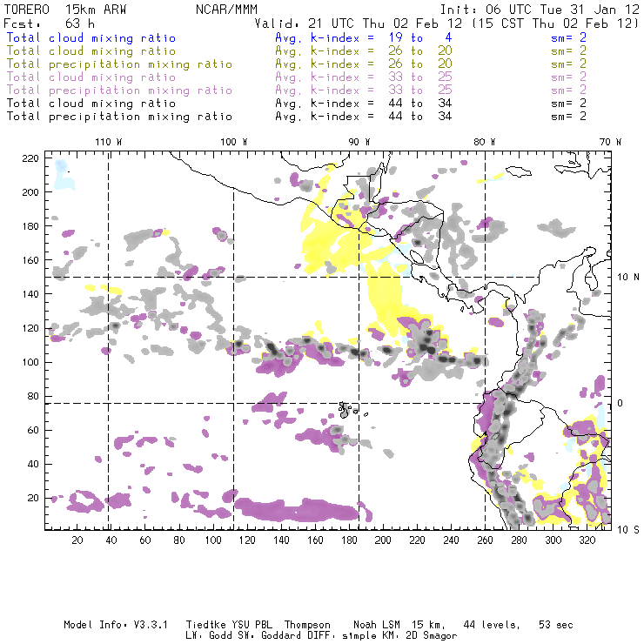Click the 'YSU PBL' footer text

coord(252,625)
